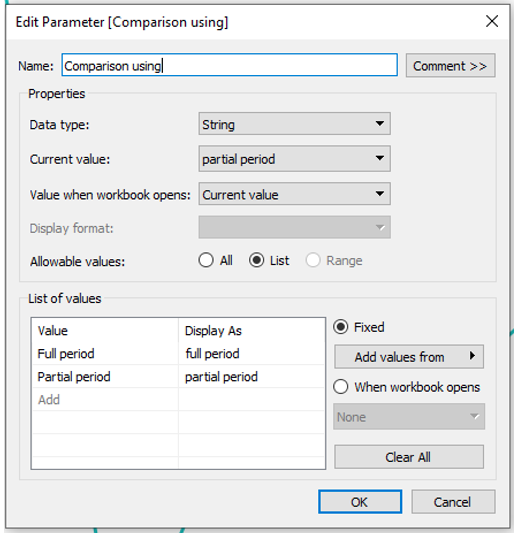The width and height of the screenshot is (517, 533).
Task: Open the Data type dropdown
Action: point(294,124)
